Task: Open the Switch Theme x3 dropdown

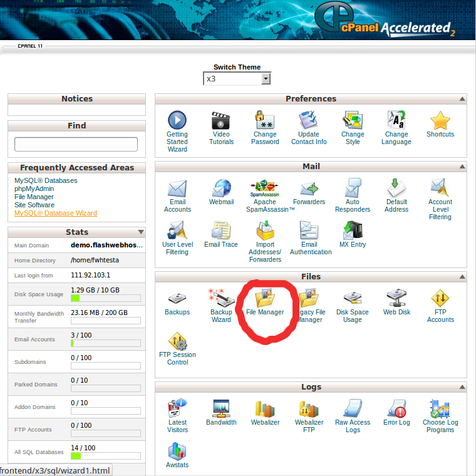Action: click(x=237, y=79)
